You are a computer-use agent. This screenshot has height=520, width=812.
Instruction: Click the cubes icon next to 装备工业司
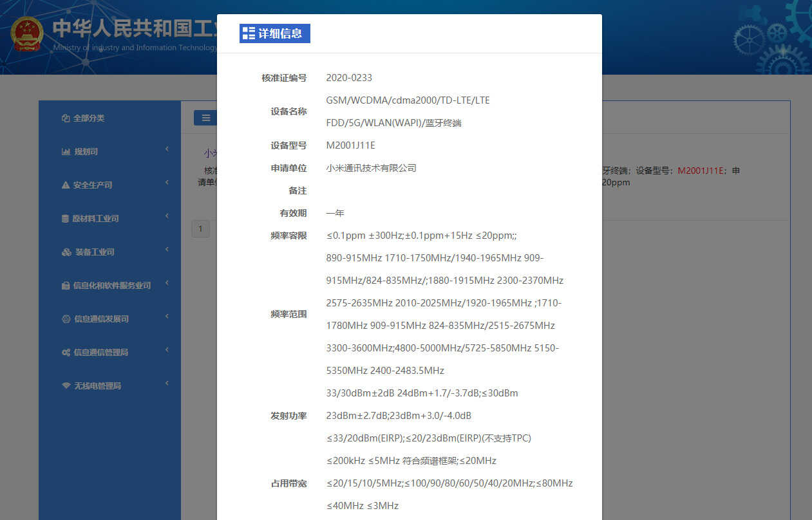[x=66, y=252]
